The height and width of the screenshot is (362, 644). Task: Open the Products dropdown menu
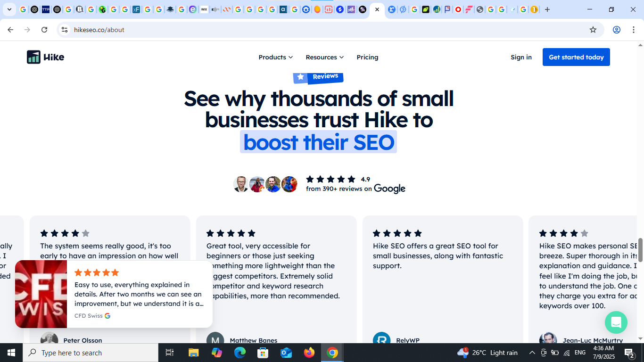(275, 57)
